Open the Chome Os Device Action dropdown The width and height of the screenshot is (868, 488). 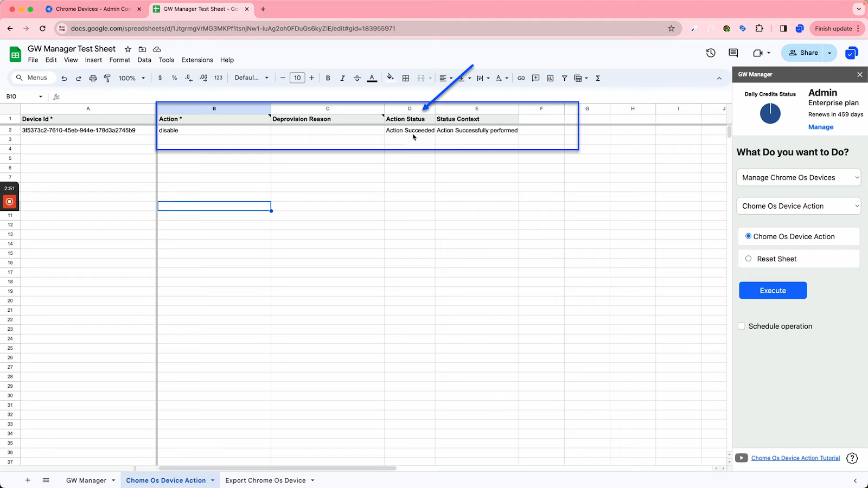coord(800,206)
